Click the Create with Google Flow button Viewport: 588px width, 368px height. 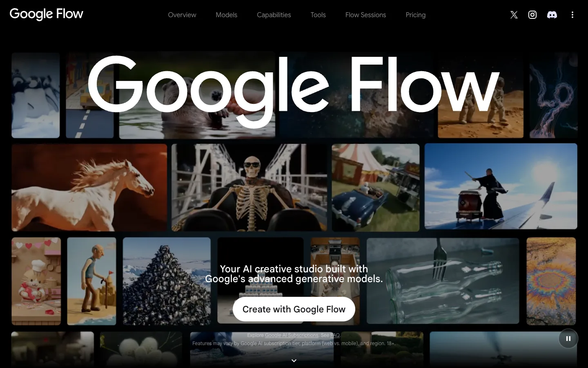tap(294, 309)
